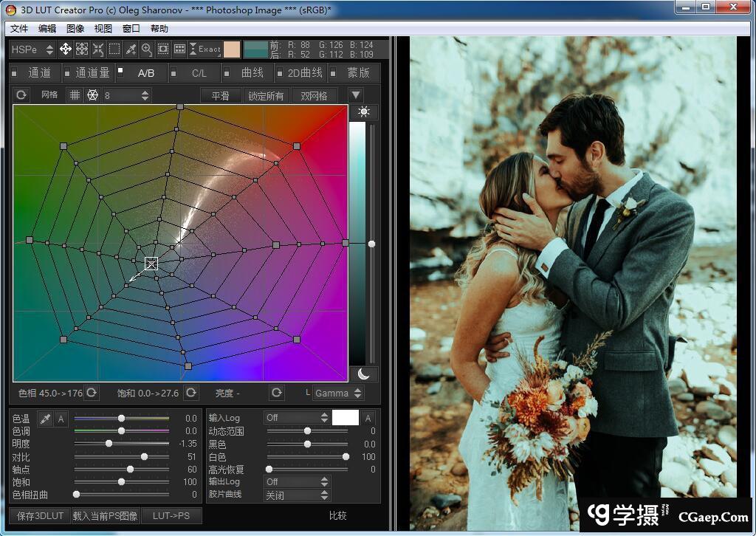
Task: Click the 锁定所有 button
Action: point(266,96)
